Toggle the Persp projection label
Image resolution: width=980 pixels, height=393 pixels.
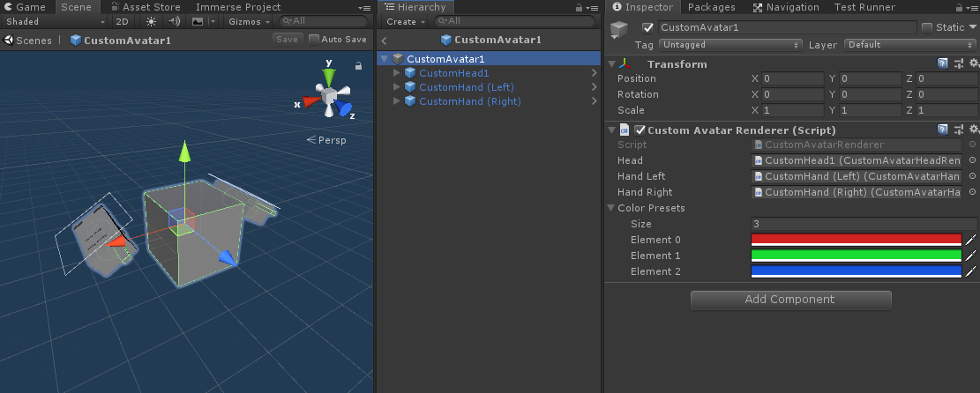[326, 140]
